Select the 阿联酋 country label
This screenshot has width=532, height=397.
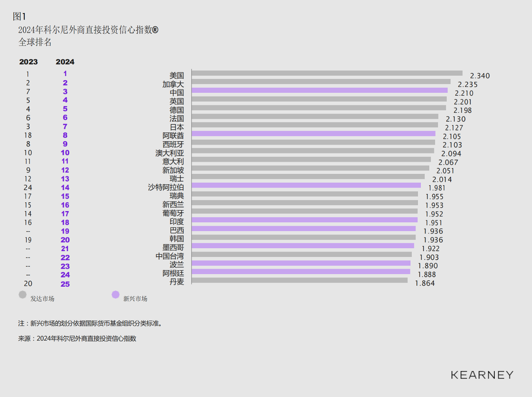[173, 136]
